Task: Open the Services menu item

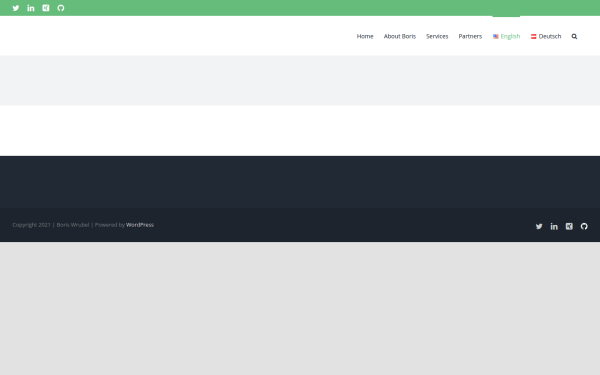Action: (x=437, y=36)
